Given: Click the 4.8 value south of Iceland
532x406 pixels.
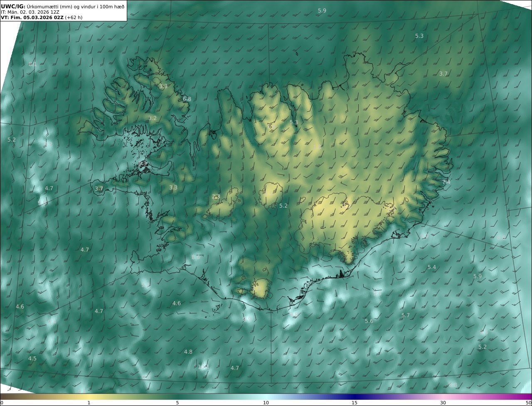Looking at the screenshot, I should [188, 352].
